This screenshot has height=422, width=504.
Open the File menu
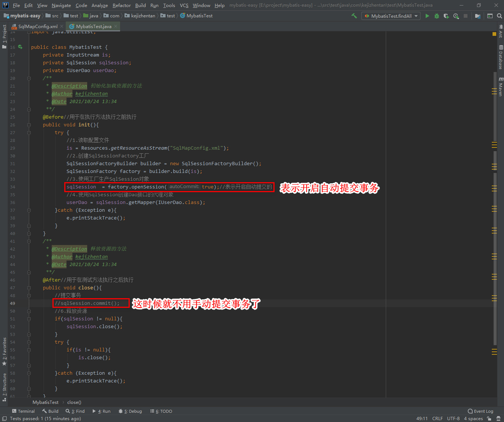pos(16,5)
